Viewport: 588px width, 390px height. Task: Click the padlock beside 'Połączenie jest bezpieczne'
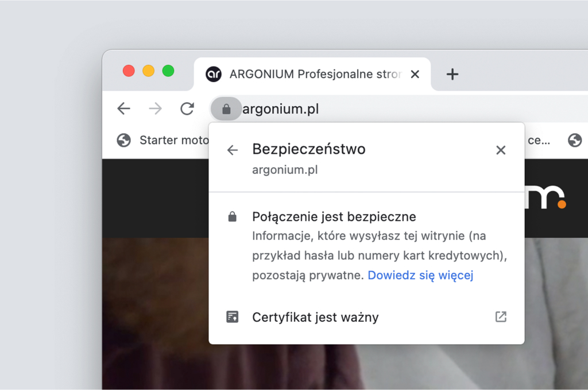233,216
